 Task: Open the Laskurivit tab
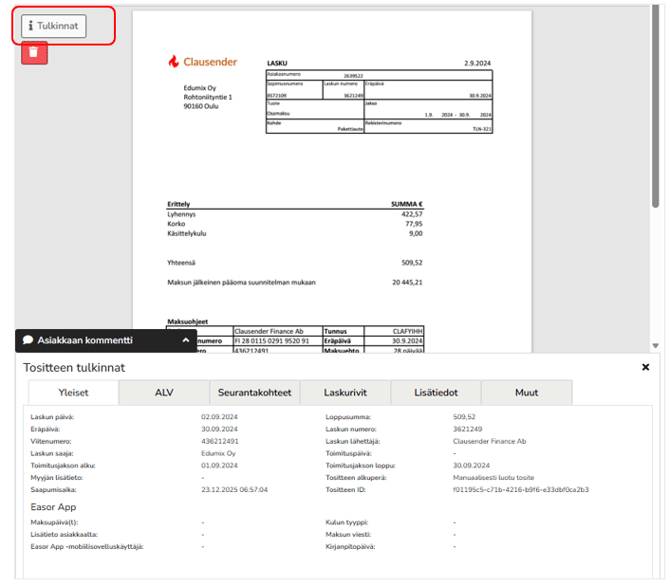(x=345, y=392)
